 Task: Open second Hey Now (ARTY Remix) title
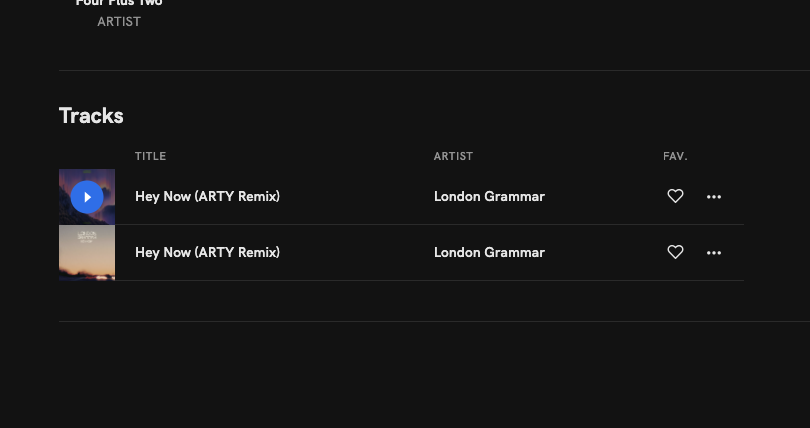pyautogui.click(x=207, y=253)
